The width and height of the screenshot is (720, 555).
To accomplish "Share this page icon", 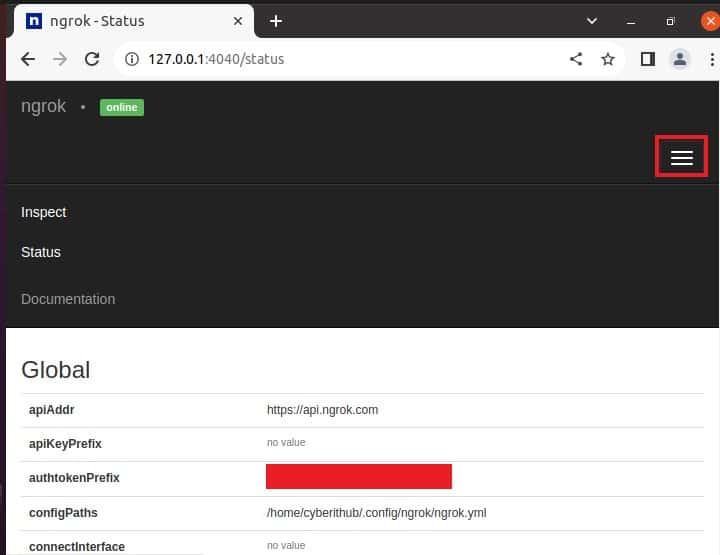I will coord(576,59).
